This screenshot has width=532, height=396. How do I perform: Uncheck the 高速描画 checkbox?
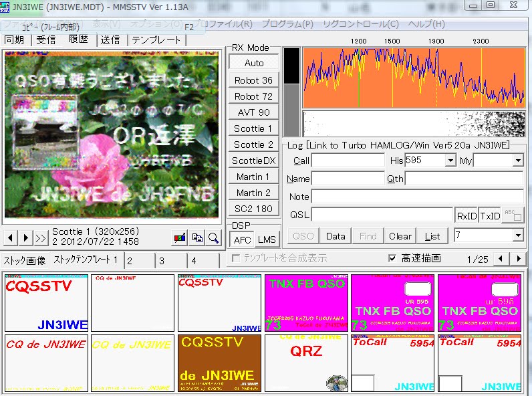(392, 258)
